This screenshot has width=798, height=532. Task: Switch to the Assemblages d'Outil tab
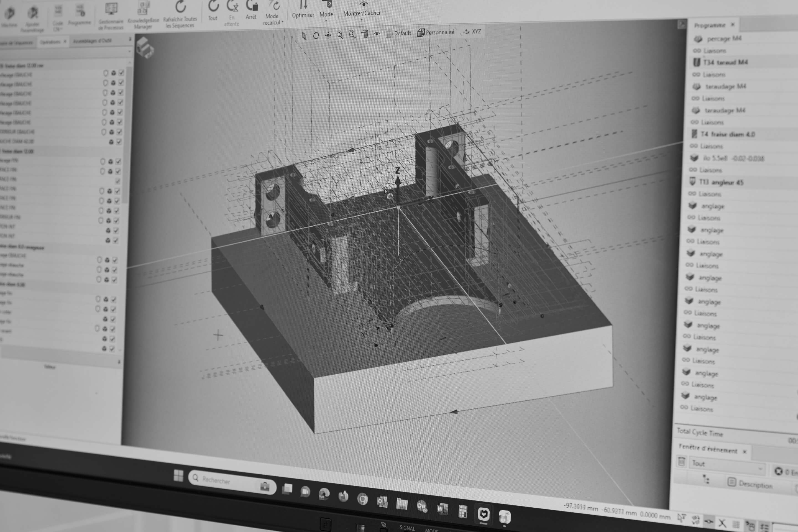92,41
